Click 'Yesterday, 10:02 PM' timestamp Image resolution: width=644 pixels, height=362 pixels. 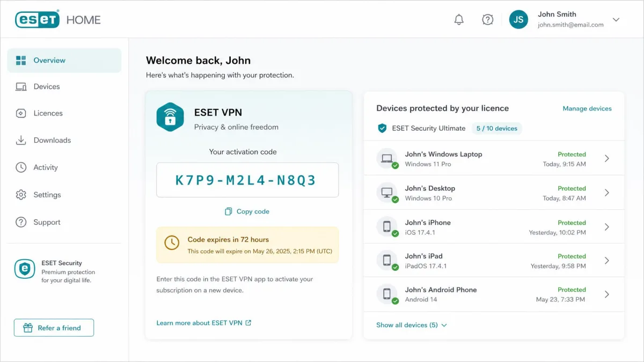tap(557, 233)
